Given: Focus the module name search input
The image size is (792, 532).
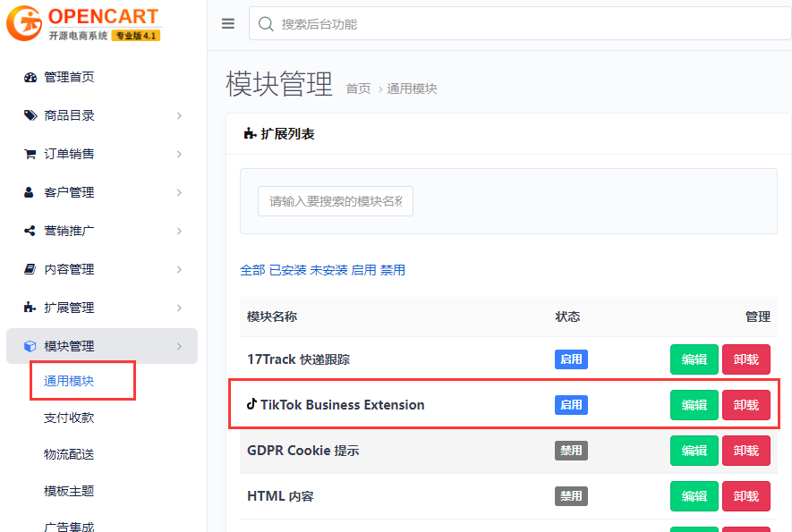Looking at the screenshot, I should coord(336,201).
